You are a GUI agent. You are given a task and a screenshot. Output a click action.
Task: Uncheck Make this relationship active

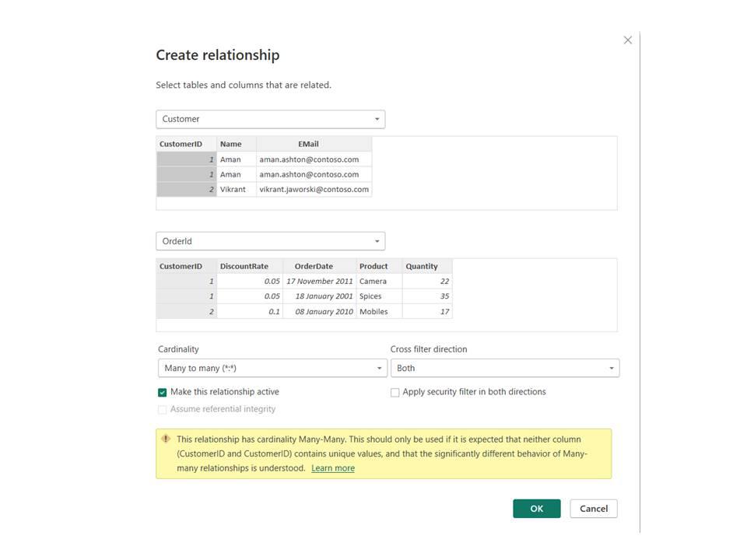pos(163,393)
